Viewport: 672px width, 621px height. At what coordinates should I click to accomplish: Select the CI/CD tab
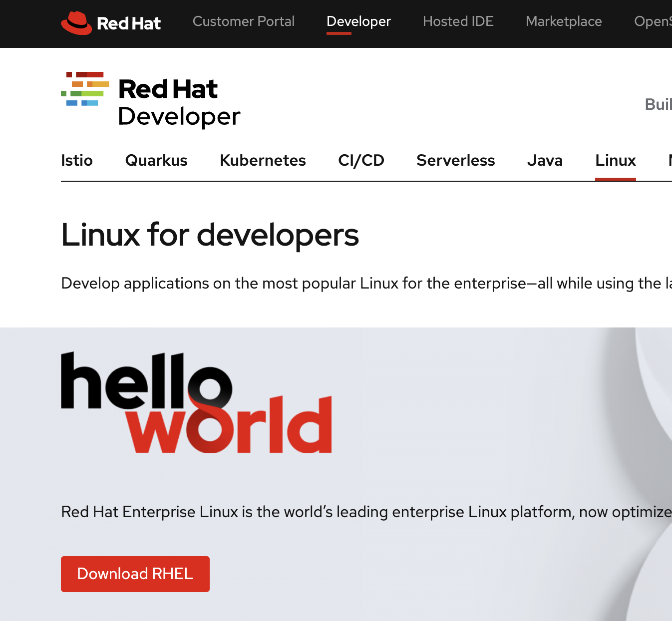pyautogui.click(x=361, y=161)
